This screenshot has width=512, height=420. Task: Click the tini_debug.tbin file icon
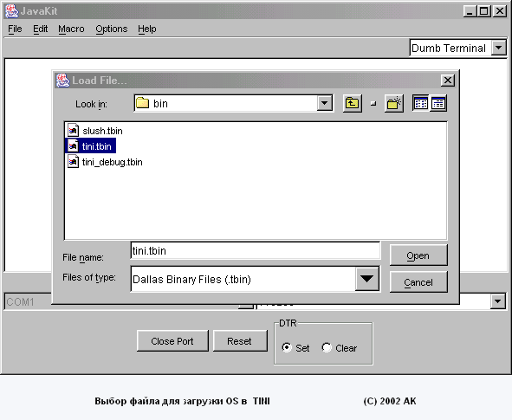73,162
